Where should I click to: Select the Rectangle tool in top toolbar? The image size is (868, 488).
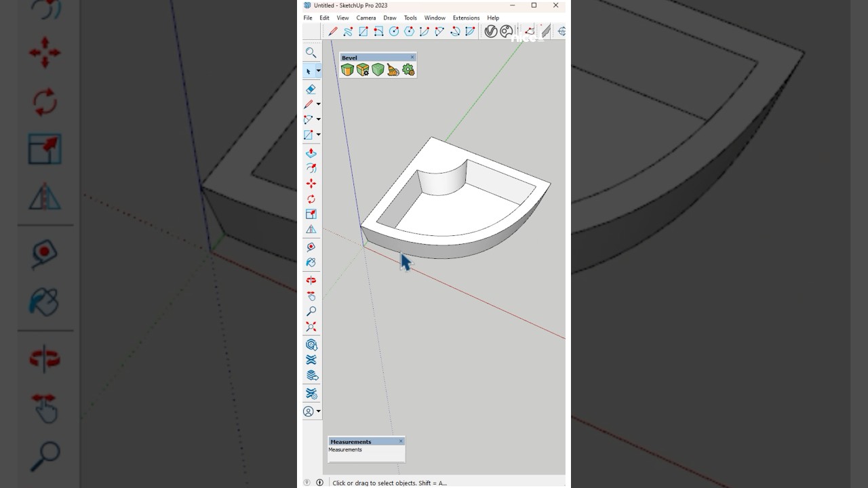click(x=363, y=31)
